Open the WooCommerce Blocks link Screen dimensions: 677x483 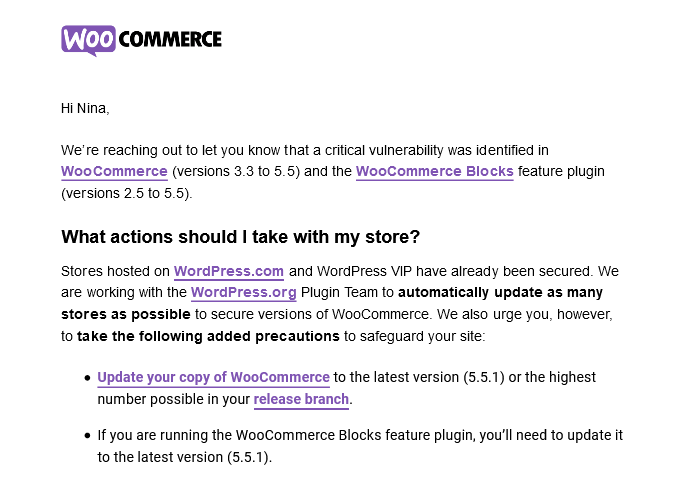tap(434, 171)
